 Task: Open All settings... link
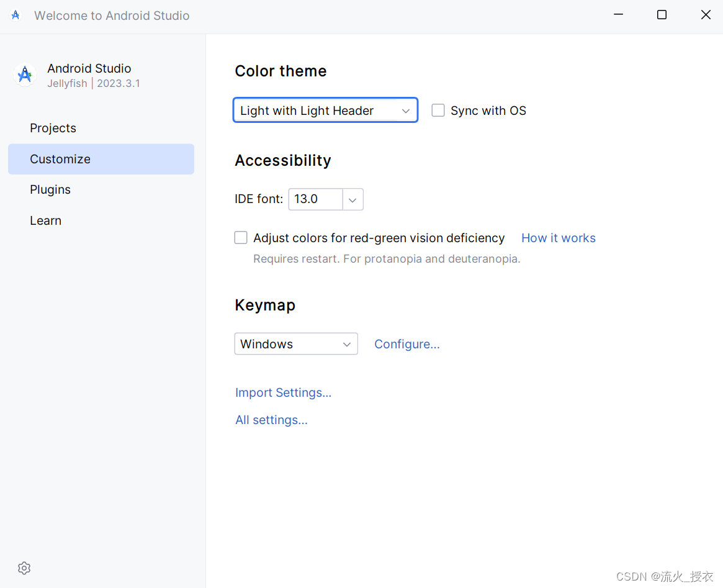coord(271,420)
